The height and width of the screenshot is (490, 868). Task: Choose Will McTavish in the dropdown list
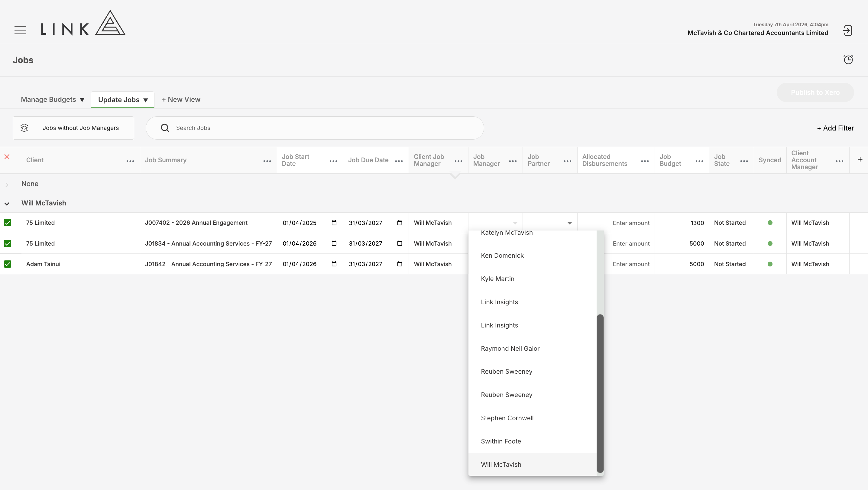(x=533, y=464)
